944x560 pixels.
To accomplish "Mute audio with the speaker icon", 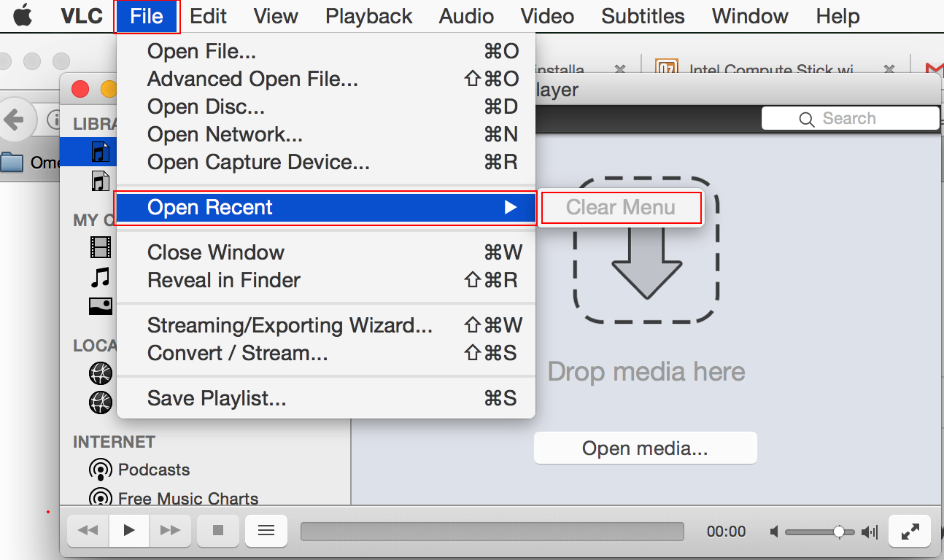I will (775, 532).
